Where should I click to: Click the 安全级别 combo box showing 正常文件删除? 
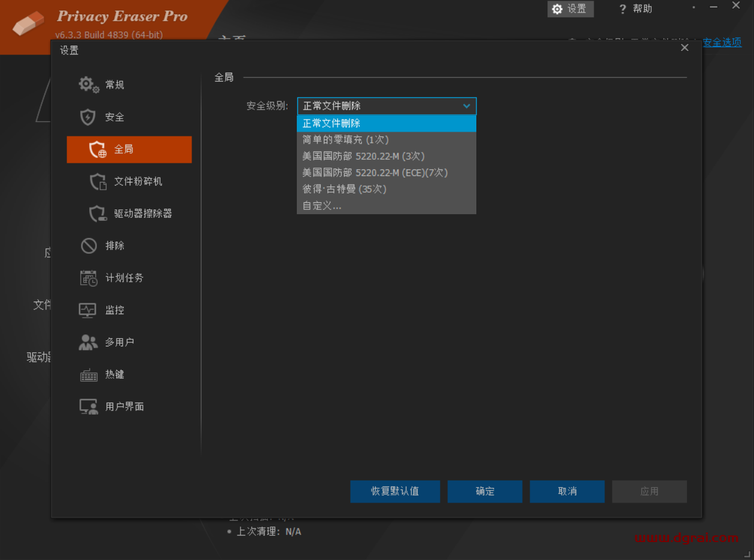pyautogui.click(x=387, y=106)
